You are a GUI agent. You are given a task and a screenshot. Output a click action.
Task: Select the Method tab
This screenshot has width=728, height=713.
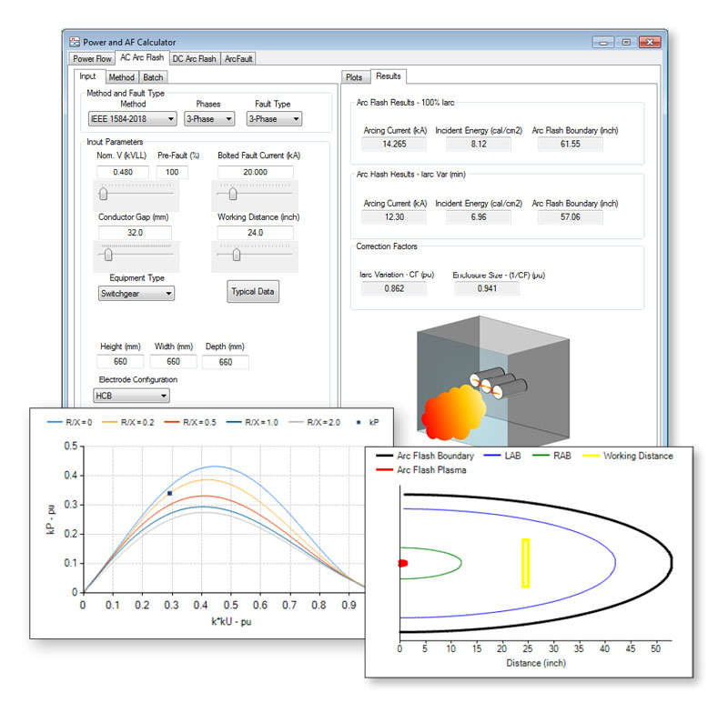121,77
